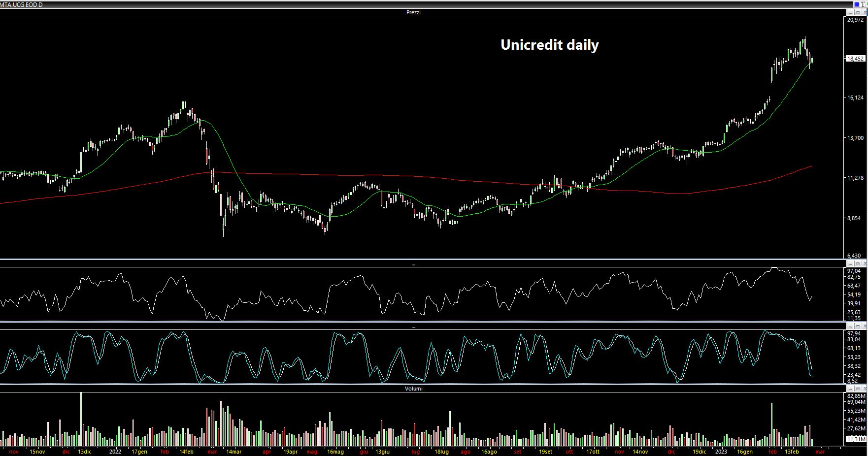
Task: Close the Prezzi price panel
Action: pos(864,12)
